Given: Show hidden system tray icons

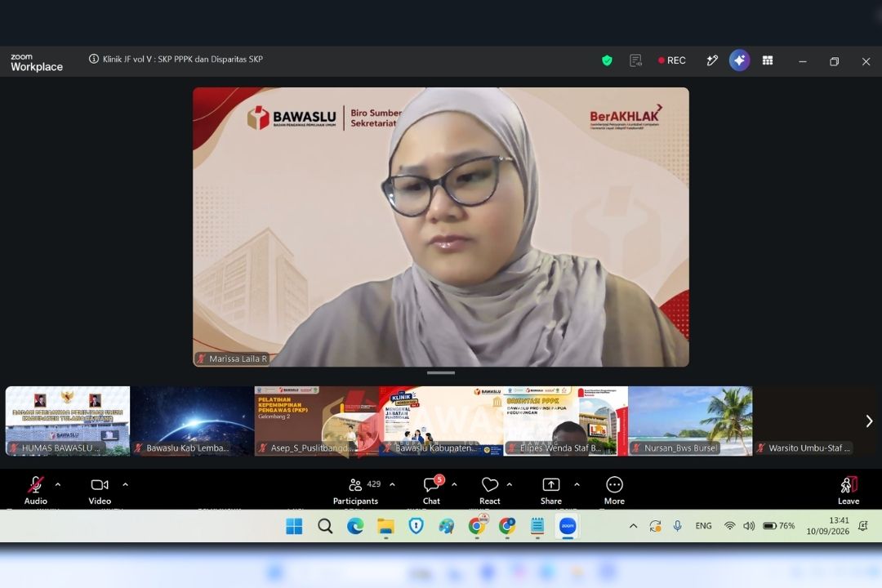Looking at the screenshot, I should [634, 526].
